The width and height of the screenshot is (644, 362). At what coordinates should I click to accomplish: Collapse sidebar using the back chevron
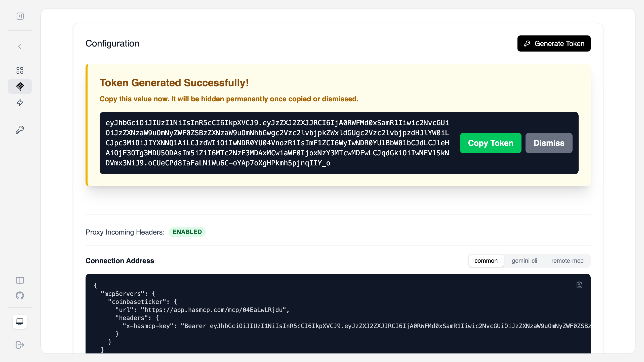[20, 47]
